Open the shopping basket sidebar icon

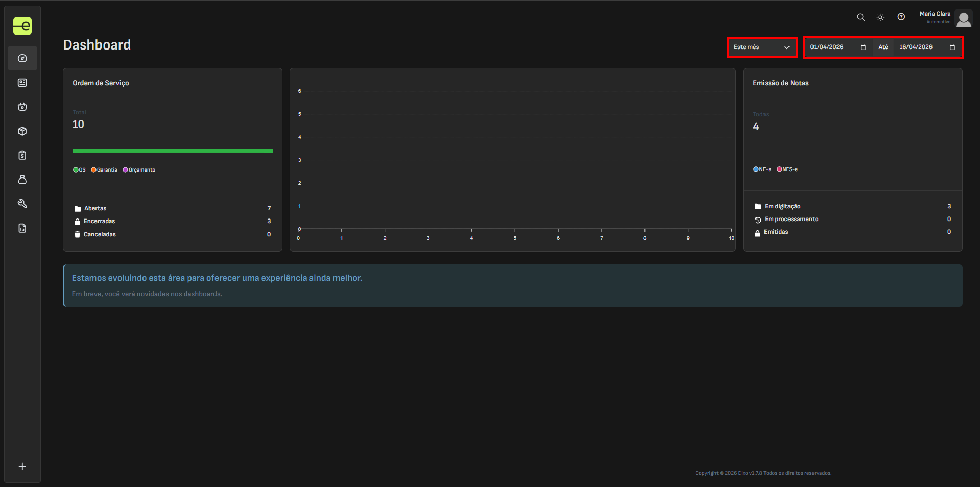(22, 107)
